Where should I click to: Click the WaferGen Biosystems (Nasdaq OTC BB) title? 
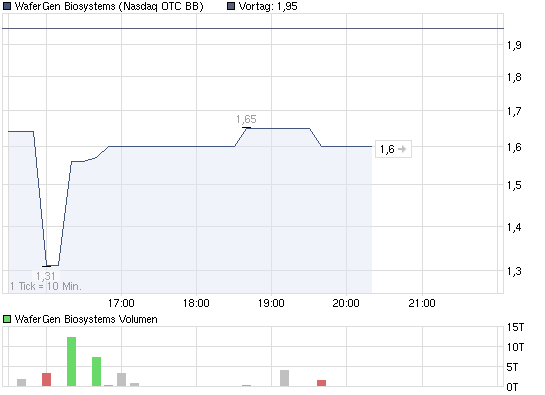click(x=109, y=6)
